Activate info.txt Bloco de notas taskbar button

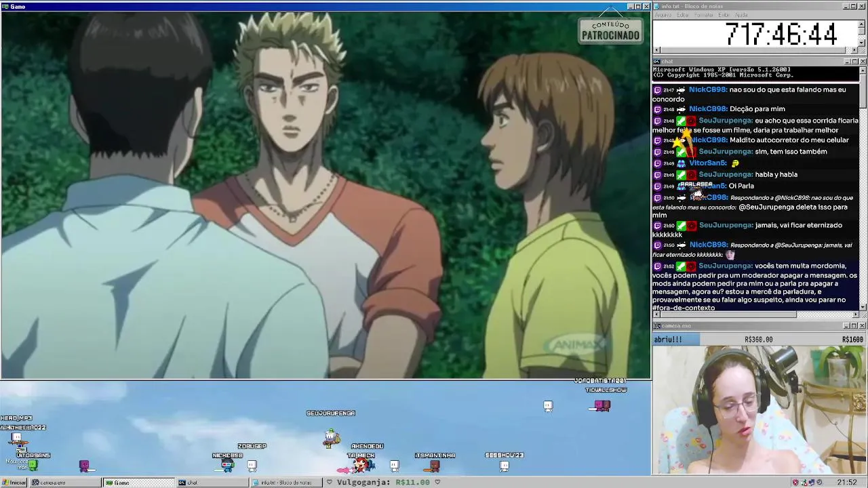pos(286,483)
